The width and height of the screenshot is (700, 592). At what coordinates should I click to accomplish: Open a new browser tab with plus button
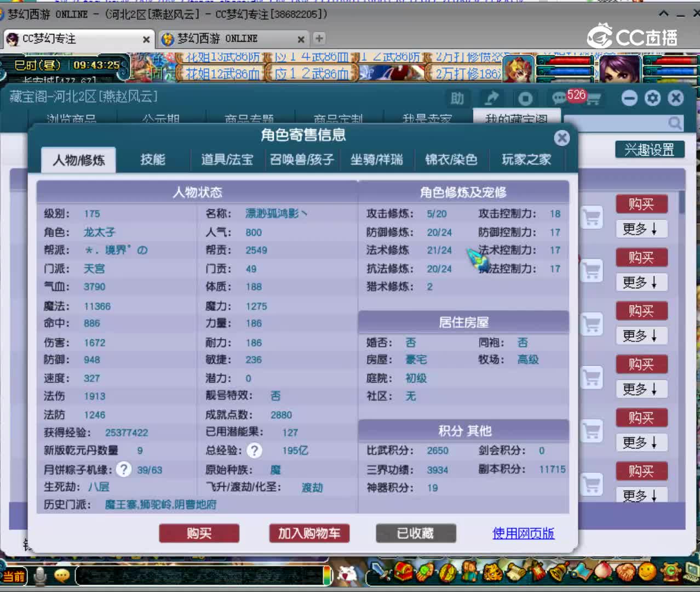[x=319, y=38]
